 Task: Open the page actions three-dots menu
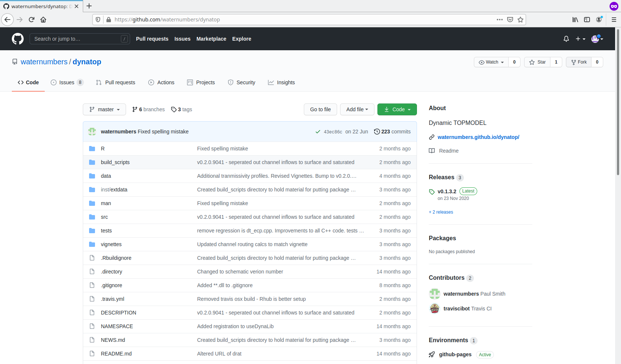click(x=500, y=20)
